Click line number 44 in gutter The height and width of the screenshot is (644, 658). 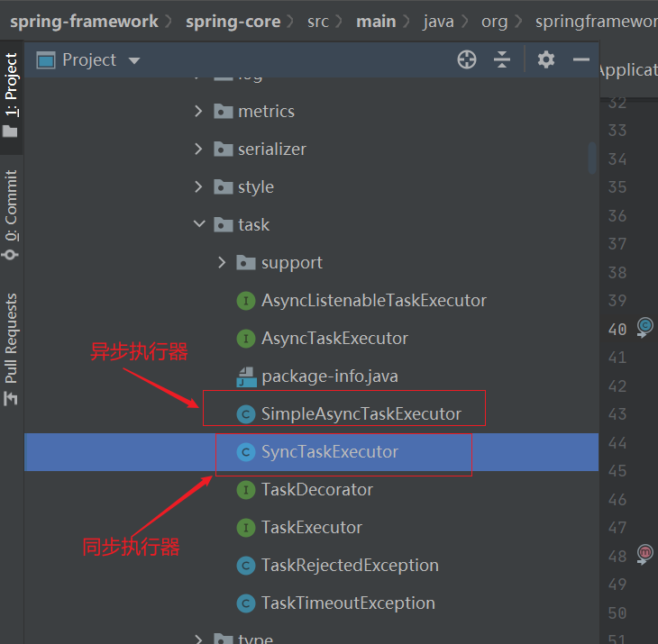[617, 443]
